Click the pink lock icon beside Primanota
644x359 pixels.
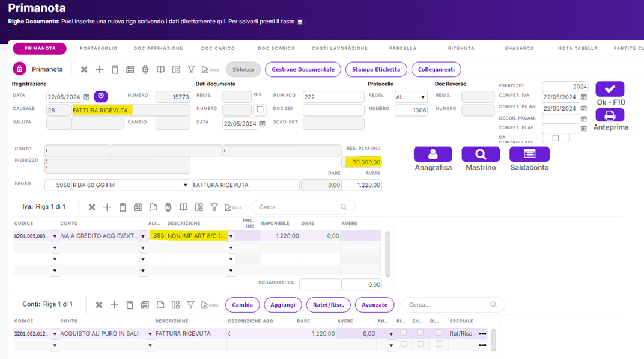[x=19, y=69]
